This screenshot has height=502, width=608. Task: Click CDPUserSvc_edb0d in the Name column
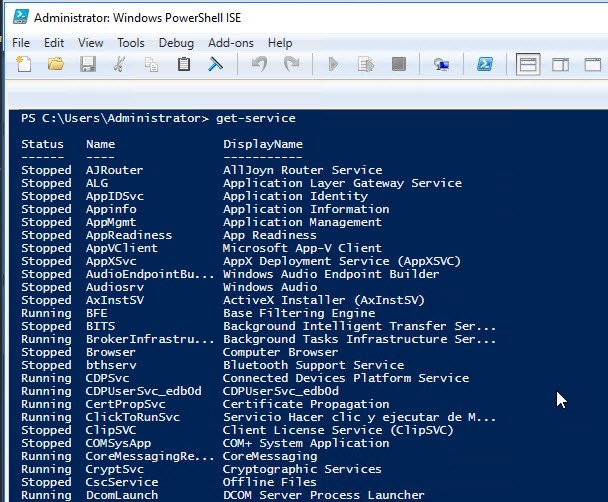pyautogui.click(x=143, y=391)
